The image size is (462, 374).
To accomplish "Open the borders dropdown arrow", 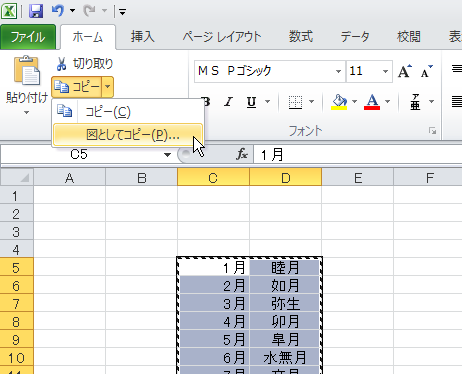I will (312, 101).
